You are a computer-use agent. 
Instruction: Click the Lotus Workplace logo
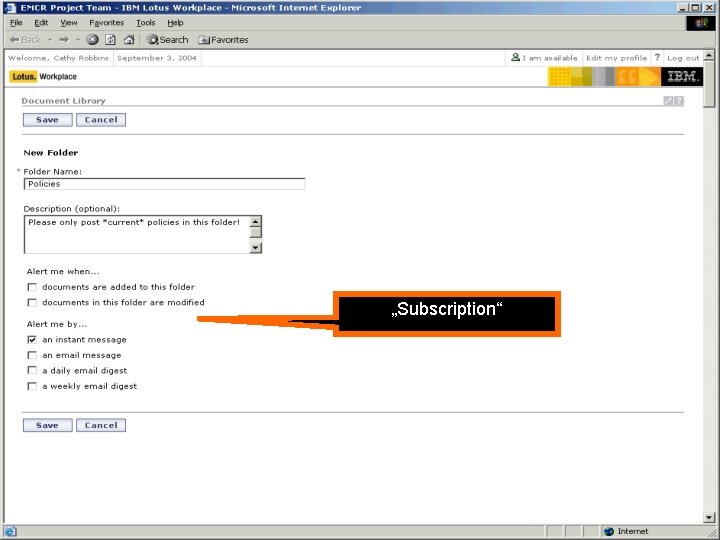(x=44, y=77)
